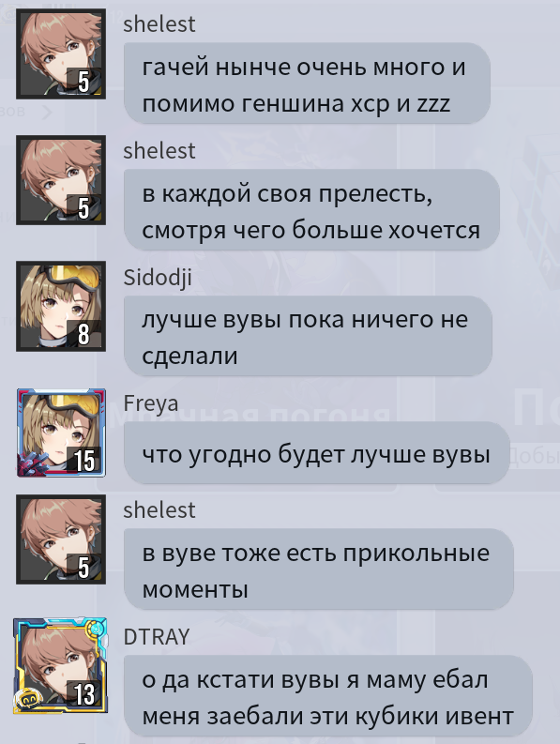Tap Sidodji's goggles avatar icon
Screen dimensions: 560x744
click(x=61, y=306)
